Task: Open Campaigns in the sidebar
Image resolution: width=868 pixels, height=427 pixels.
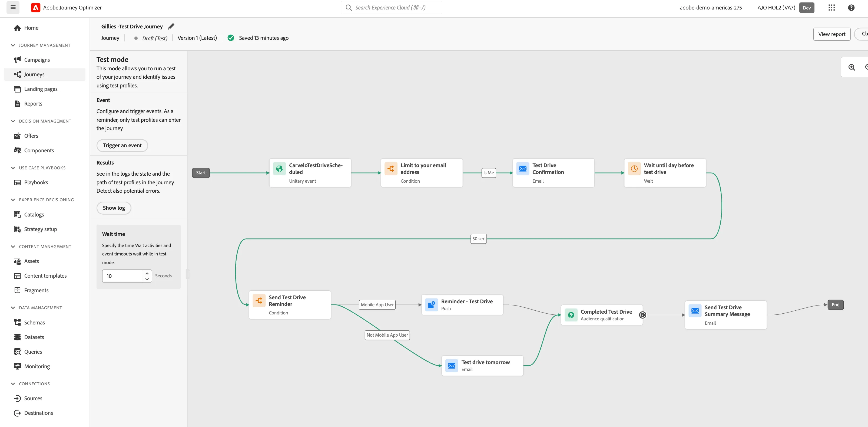Action: tap(44, 60)
